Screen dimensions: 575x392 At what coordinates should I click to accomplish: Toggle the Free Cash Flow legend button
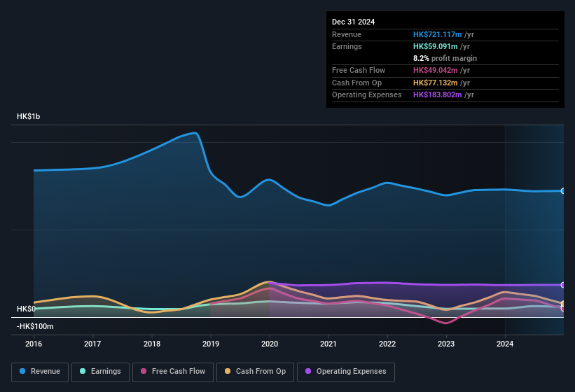coord(173,372)
